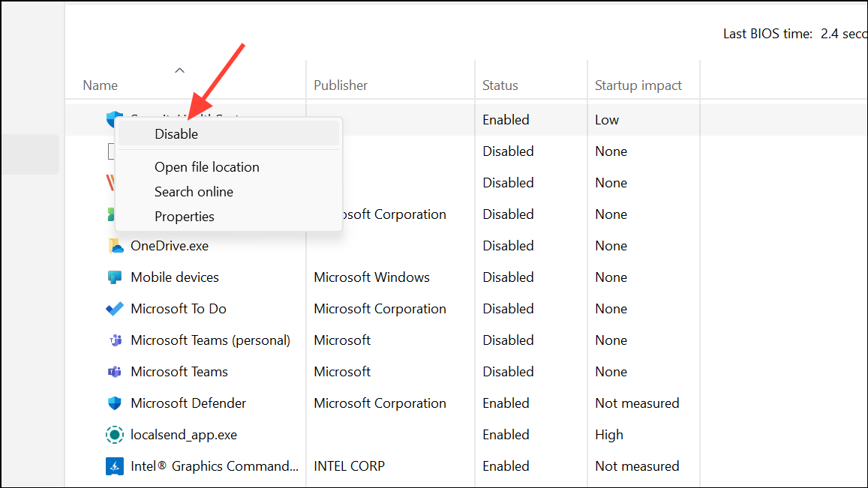
Task: Click INTEL CORP publisher cell
Action: (350, 466)
